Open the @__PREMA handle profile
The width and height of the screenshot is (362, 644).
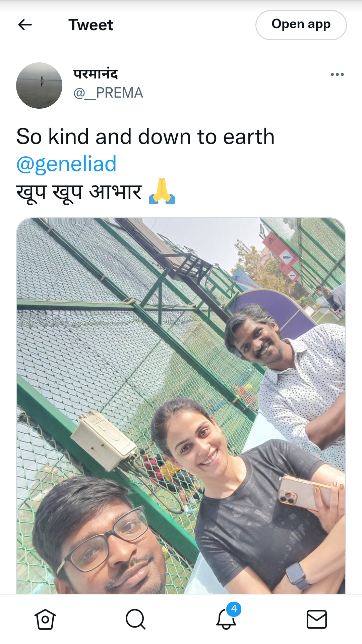tap(108, 93)
